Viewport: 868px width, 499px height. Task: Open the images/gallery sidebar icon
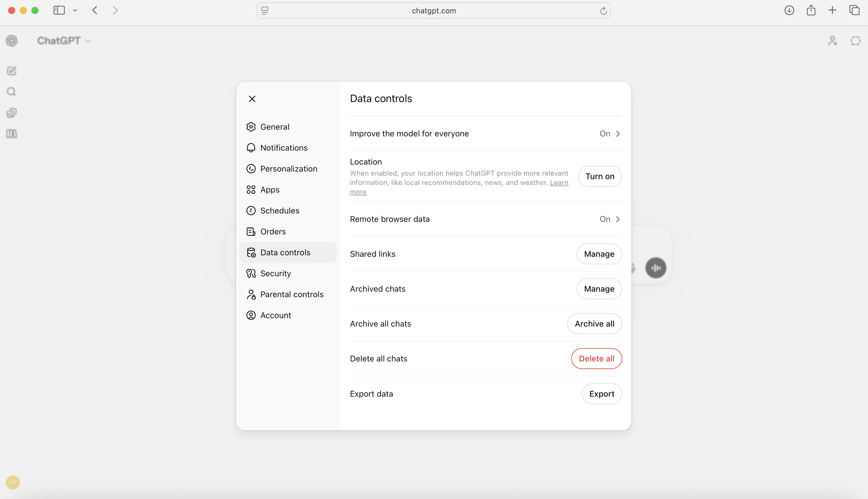coord(12,113)
